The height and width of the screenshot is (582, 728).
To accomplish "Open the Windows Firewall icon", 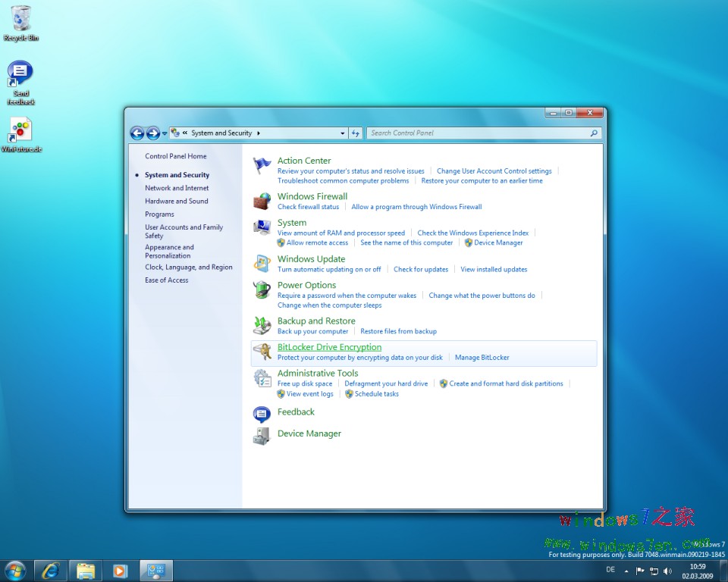I will (262, 201).
